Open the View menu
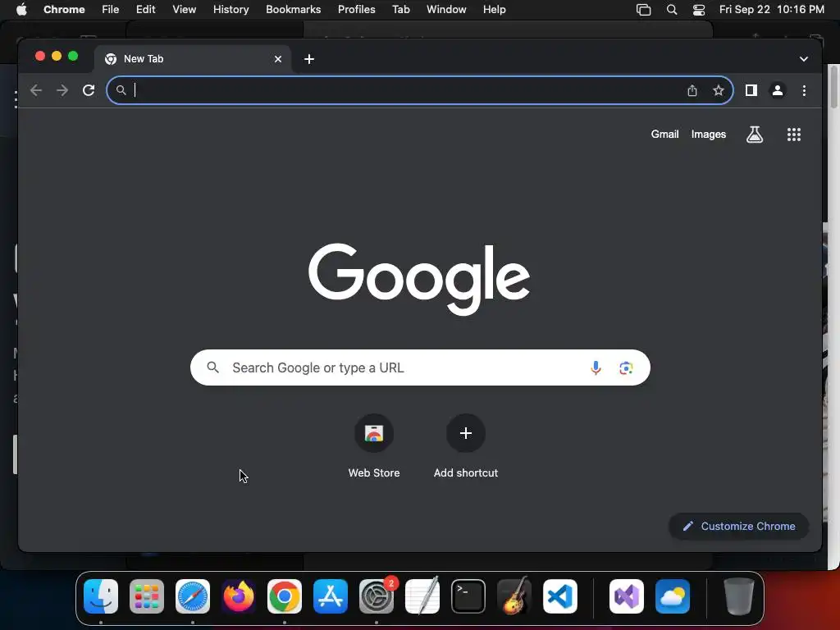 point(184,10)
